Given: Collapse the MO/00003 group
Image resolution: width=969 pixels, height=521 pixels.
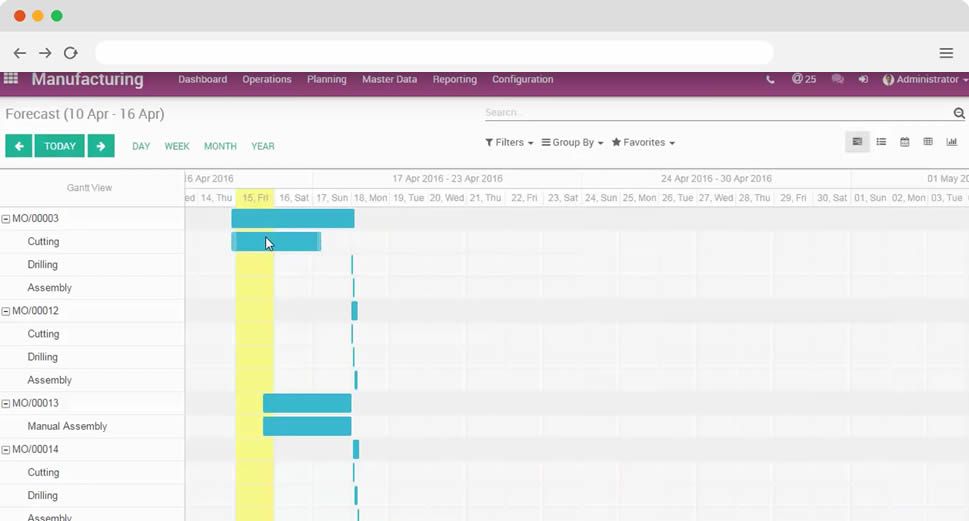Looking at the screenshot, I should point(6,219).
